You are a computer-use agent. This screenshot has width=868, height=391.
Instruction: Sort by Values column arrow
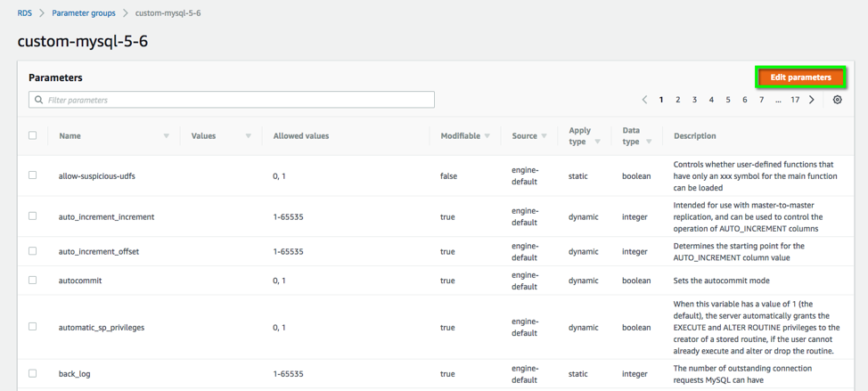coord(248,136)
